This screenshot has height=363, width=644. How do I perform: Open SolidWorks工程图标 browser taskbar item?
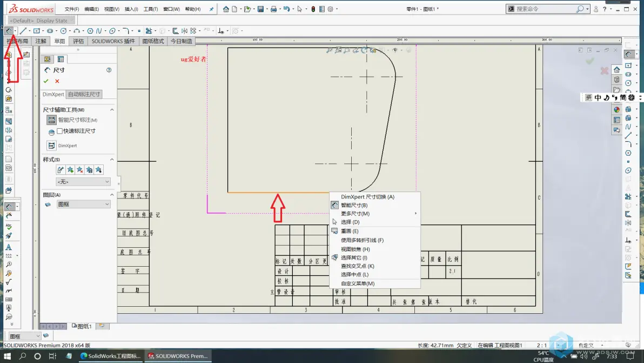(x=111, y=356)
